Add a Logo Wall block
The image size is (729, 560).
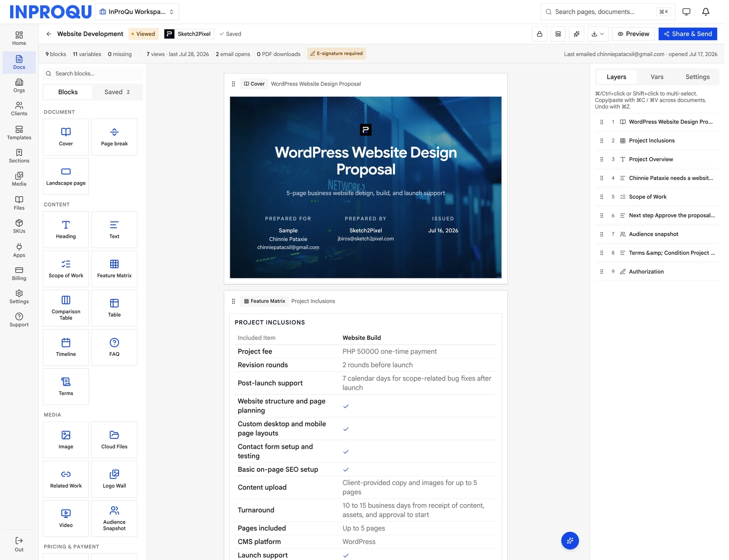point(114,479)
